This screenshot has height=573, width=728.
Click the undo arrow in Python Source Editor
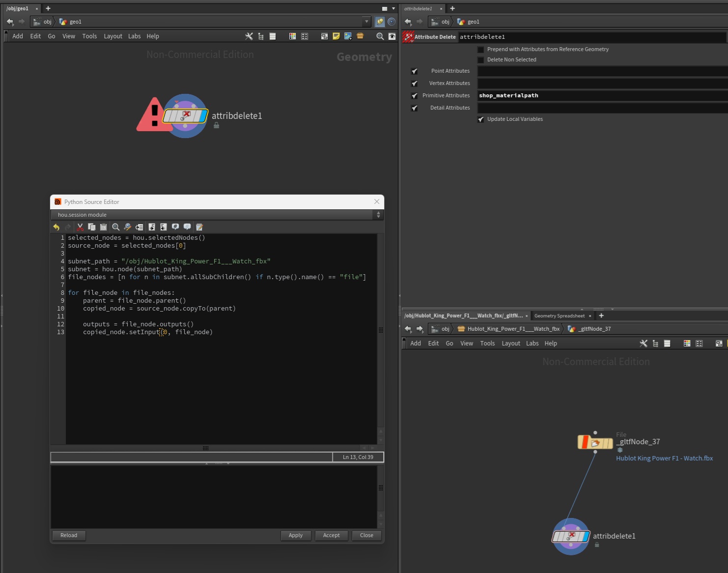coord(56,227)
